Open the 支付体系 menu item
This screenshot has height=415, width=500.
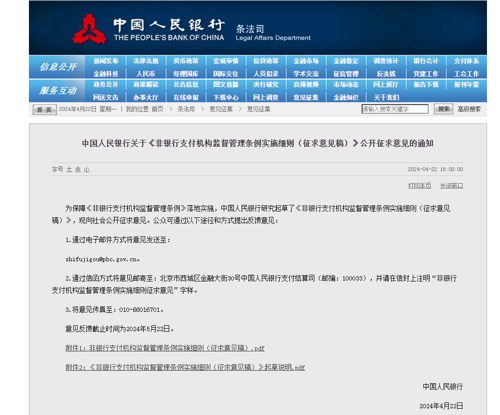click(466, 61)
